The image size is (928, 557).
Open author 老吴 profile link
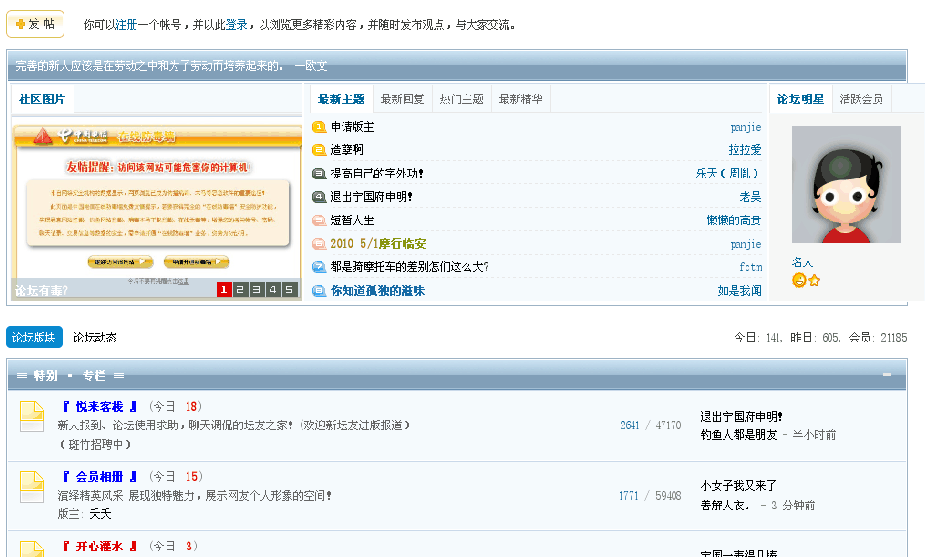[x=750, y=197]
